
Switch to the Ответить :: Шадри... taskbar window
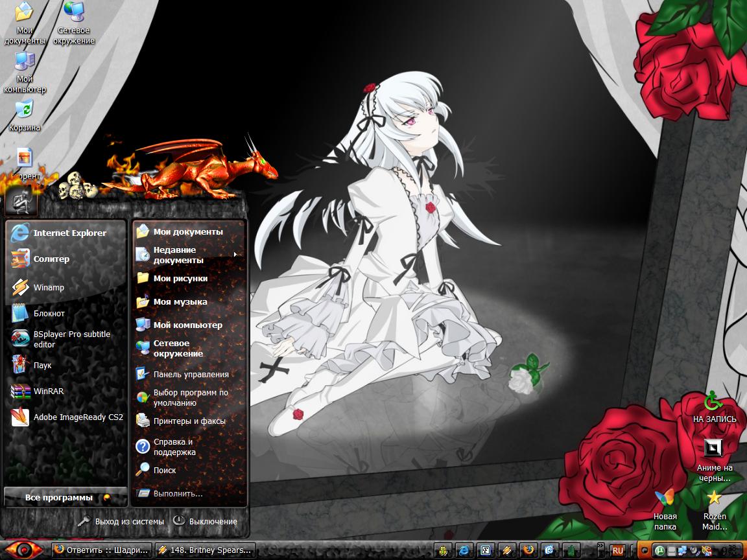(102, 550)
